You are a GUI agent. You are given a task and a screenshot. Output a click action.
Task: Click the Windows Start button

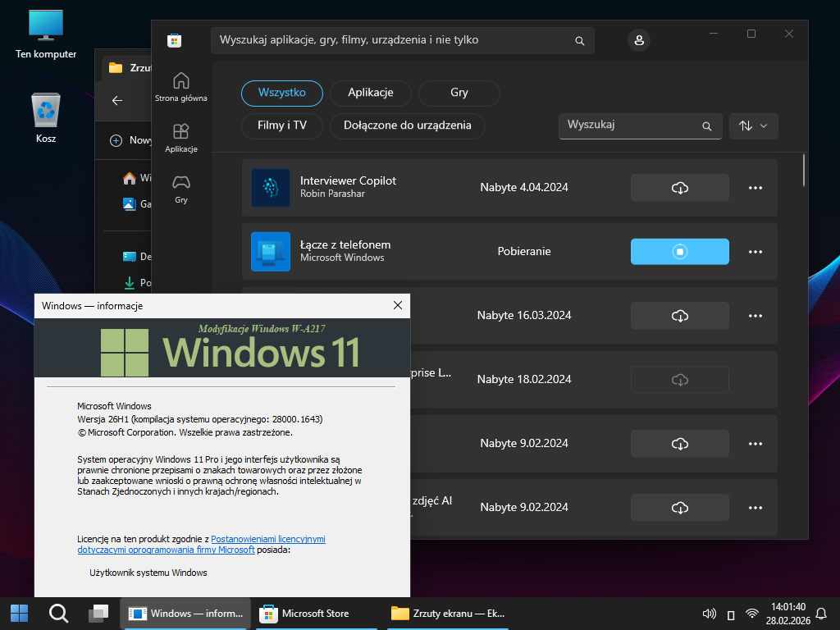pos(19,613)
